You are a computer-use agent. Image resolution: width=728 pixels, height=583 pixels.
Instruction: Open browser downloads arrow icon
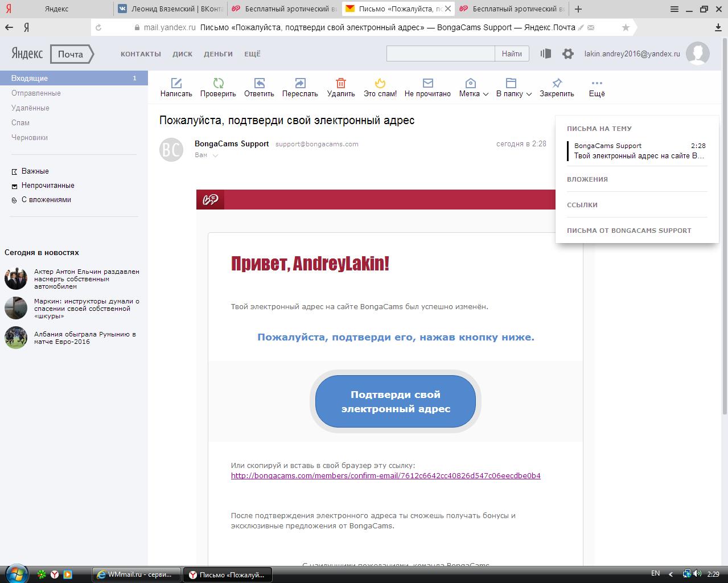718,27
